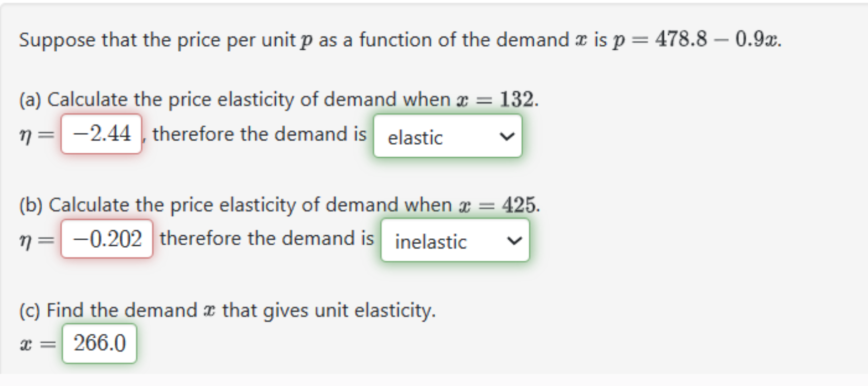This screenshot has height=386, width=868.
Task: Expand the demand type combo box for part (a)
Action: click(x=447, y=136)
